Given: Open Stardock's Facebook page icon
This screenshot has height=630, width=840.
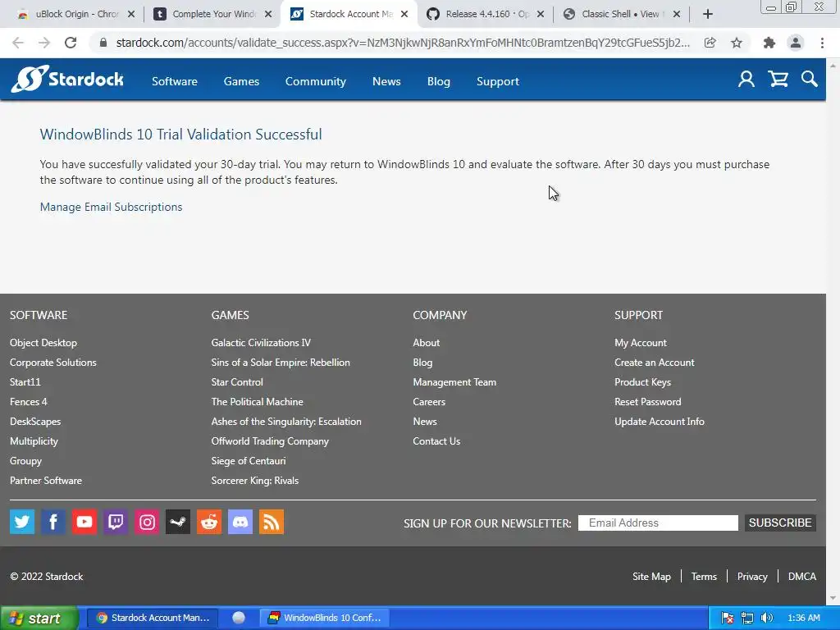Looking at the screenshot, I should tap(53, 522).
